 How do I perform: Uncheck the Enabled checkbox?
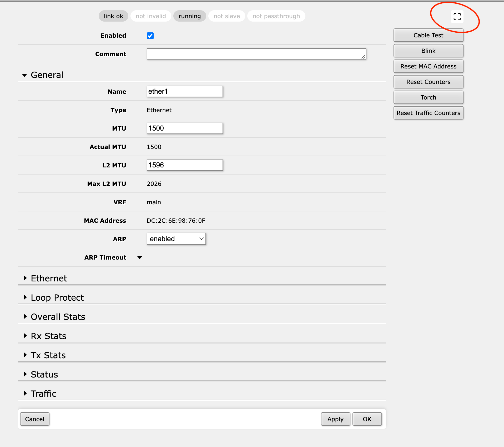coord(150,36)
